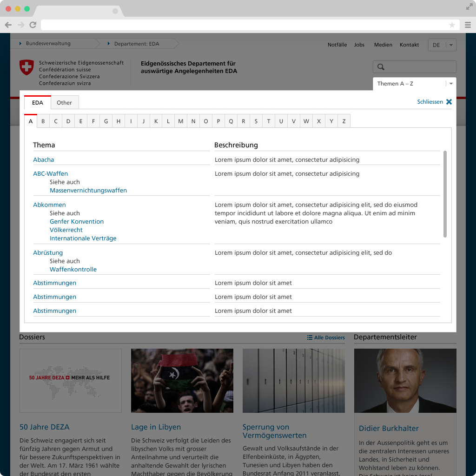Viewport: 476px width, 476px height.
Task: Click the fullscreen expand arrows icon
Action: pyautogui.click(x=469, y=7)
